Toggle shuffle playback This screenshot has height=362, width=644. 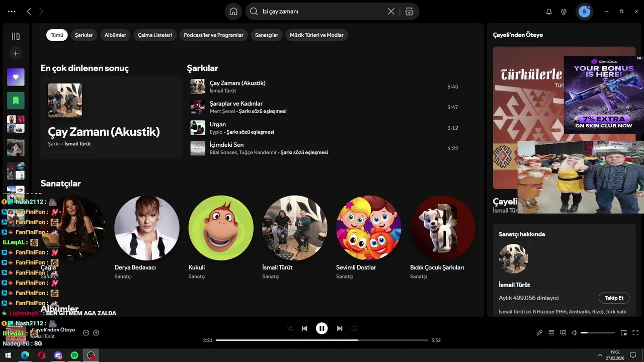pyautogui.click(x=289, y=328)
